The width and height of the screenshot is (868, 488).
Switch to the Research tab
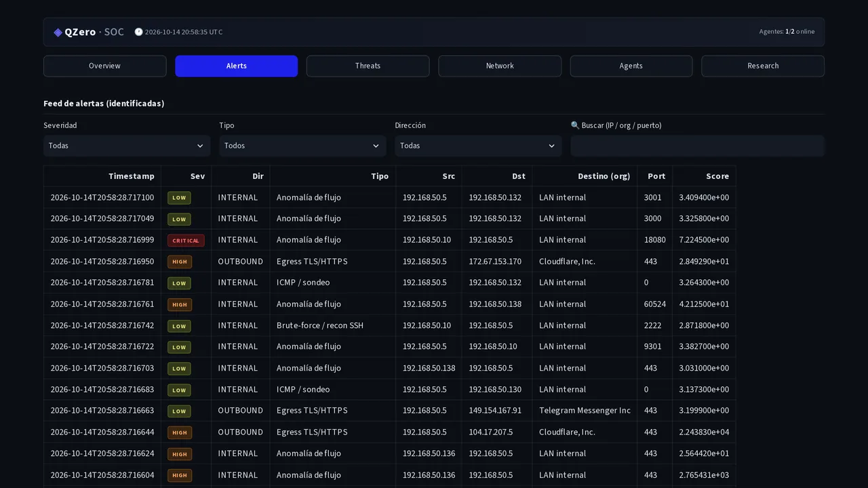[x=763, y=66]
